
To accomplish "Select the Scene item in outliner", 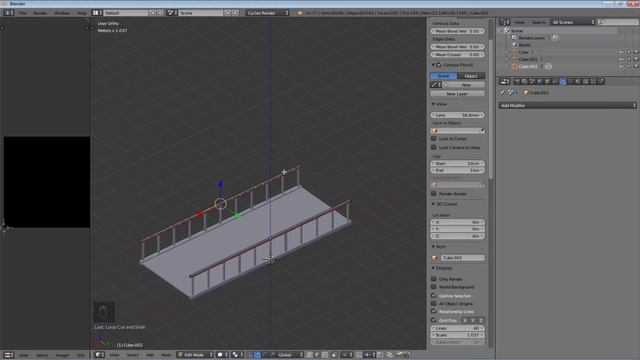I will (x=517, y=31).
